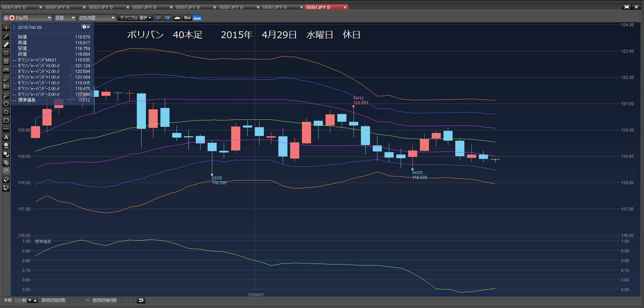
Task: Select the circle shape tool
Action: 6,112
